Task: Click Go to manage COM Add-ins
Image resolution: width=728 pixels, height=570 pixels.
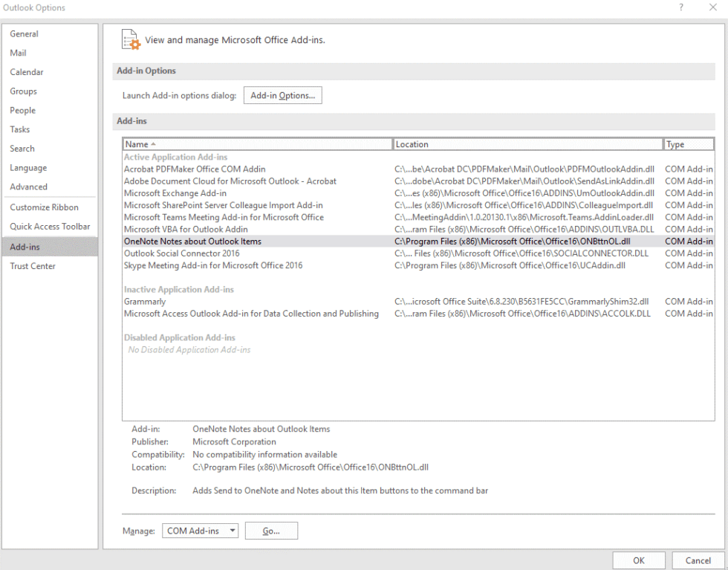Action: (271, 531)
